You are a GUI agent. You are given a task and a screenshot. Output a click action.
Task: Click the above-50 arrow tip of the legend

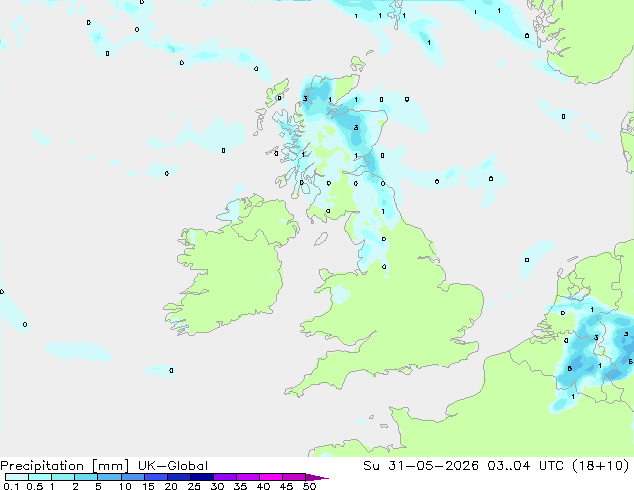point(317,477)
